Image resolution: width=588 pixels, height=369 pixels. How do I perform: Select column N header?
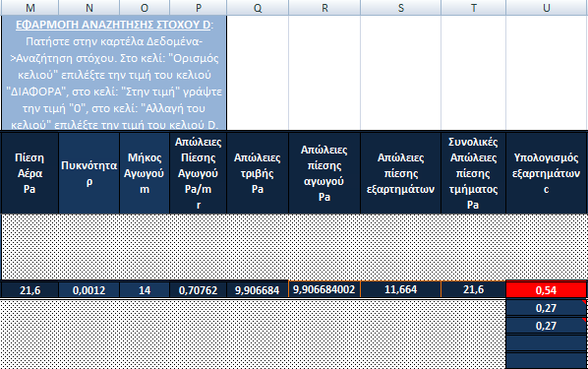[x=89, y=8]
